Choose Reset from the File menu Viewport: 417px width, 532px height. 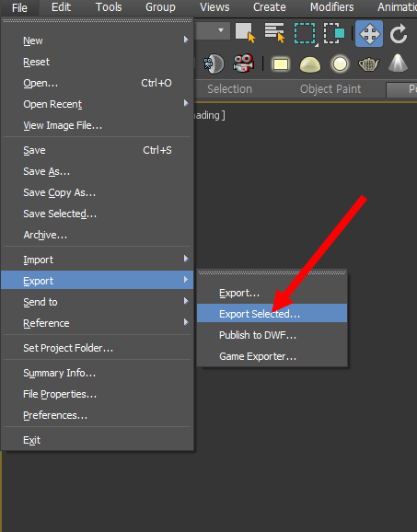tap(98, 62)
